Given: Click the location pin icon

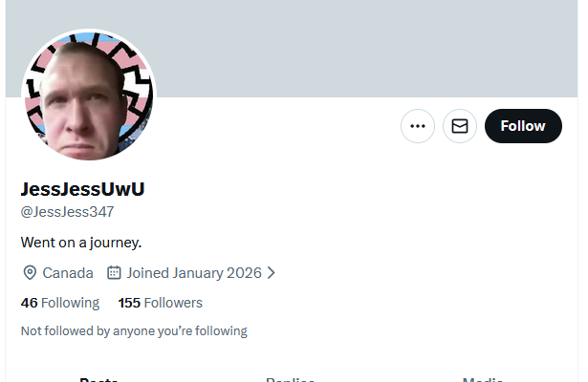Looking at the screenshot, I should [30, 272].
